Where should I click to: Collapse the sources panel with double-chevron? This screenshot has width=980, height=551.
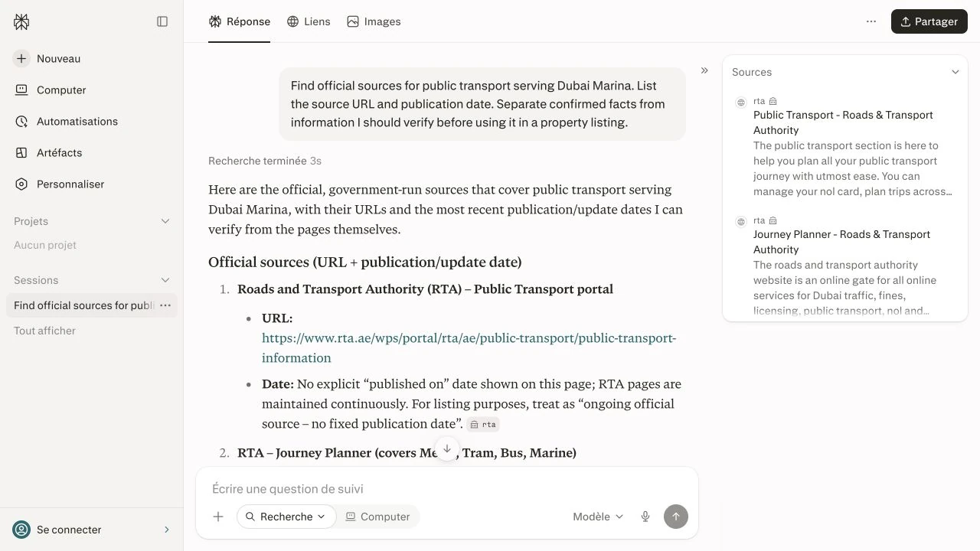(x=704, y=70)
